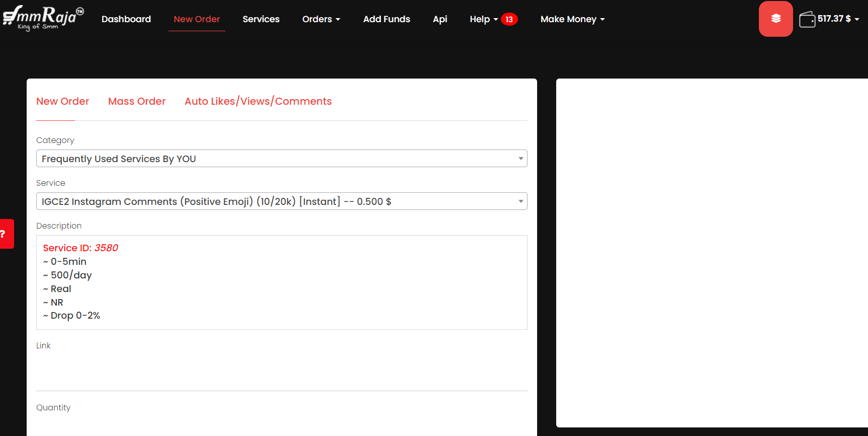Switch to the Mass Order tab
Image resolution: width=868 pixels, height=436 pixels.
tap(137, 101)
